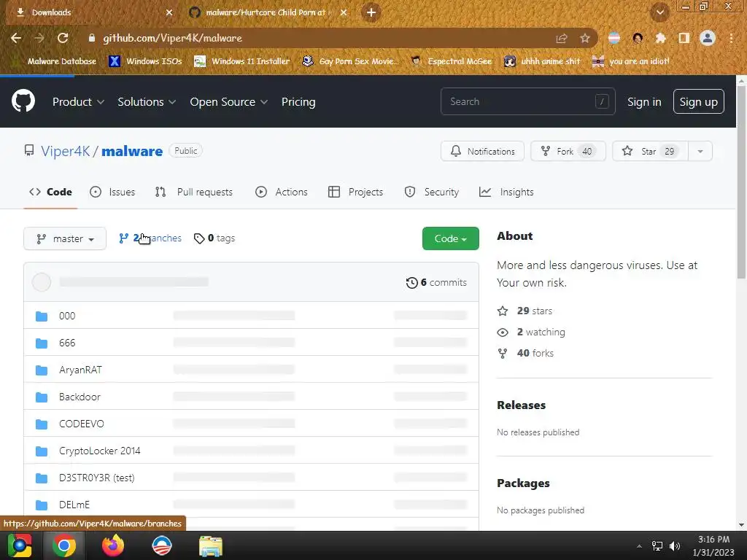
Task: Close the Downloads tab
Action: [169, 12]
